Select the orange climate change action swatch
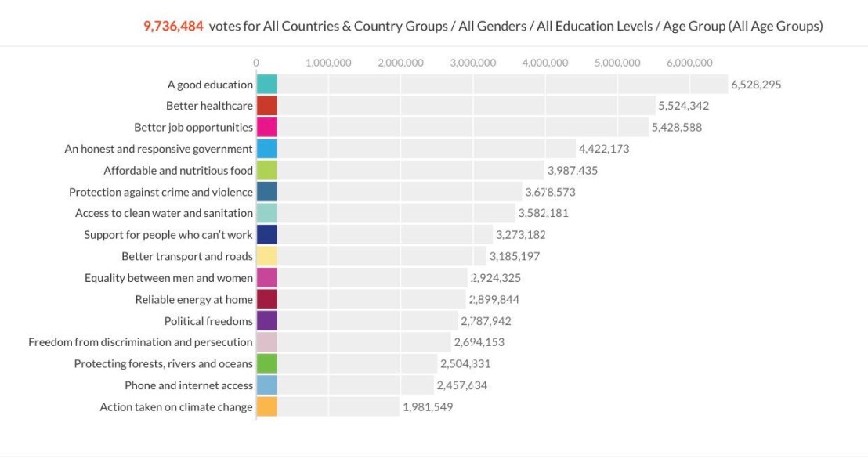This screenshot has width=868, height=473. point(266,406)
